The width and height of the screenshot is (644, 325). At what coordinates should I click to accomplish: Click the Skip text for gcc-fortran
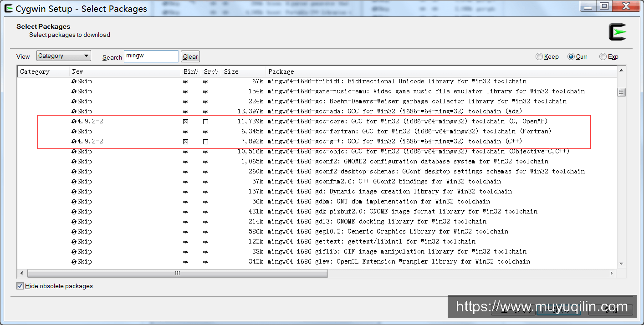coord(85,132)
